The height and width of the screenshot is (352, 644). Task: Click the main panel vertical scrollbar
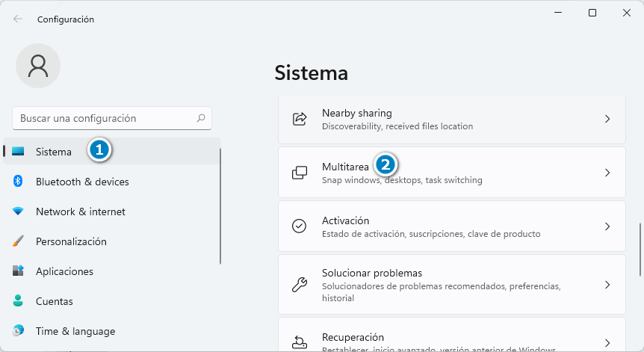(x=640, y=250)
